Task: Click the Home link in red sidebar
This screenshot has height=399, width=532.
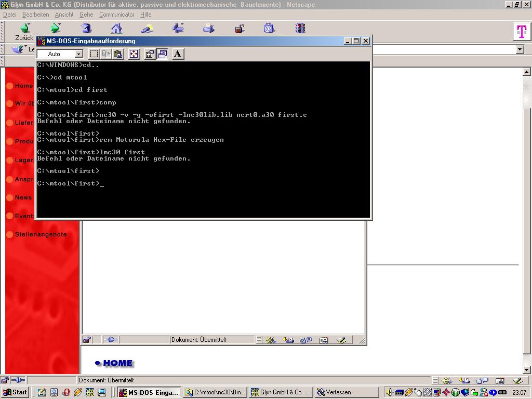Action: tap(24, 86)
